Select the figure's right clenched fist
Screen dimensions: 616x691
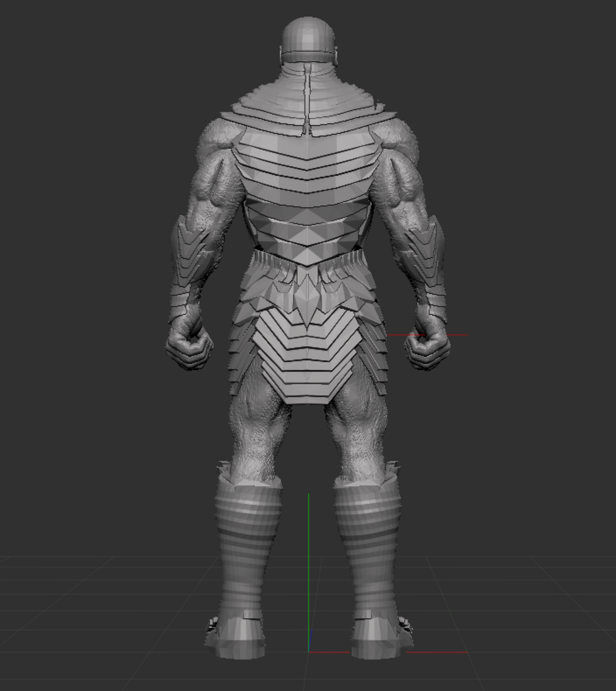click(x=428, y=348)
